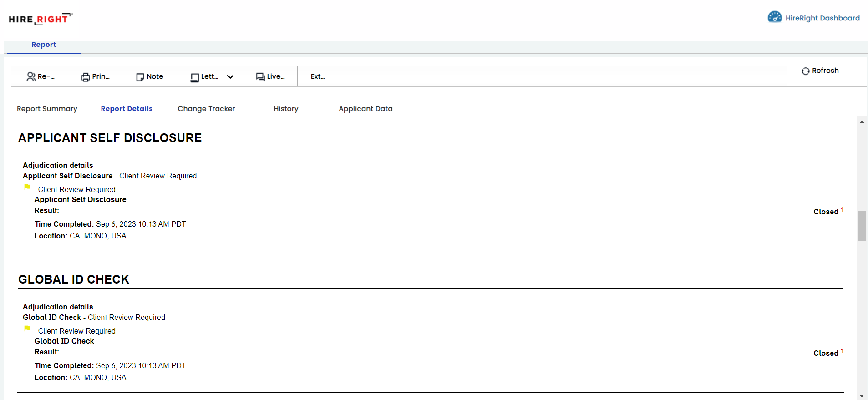Screen dimensions: 868x400
Task: Click the HireRight logo
Action: tap(40, 19)
